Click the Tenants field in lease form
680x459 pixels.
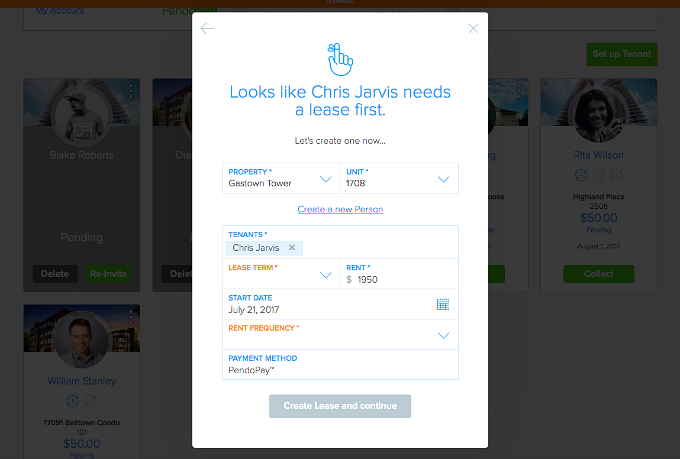340,242
